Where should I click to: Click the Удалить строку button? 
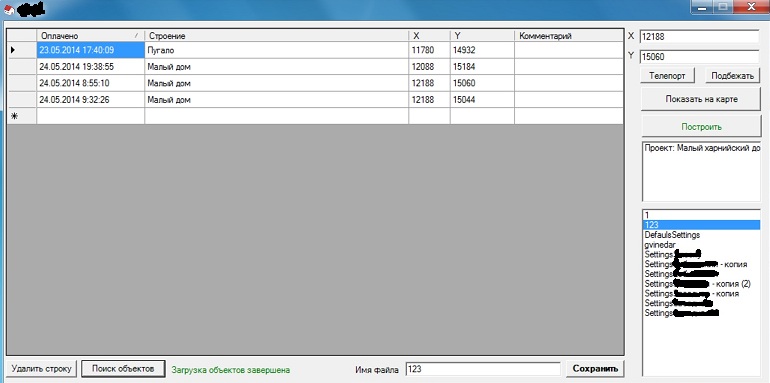coord(42,368)
